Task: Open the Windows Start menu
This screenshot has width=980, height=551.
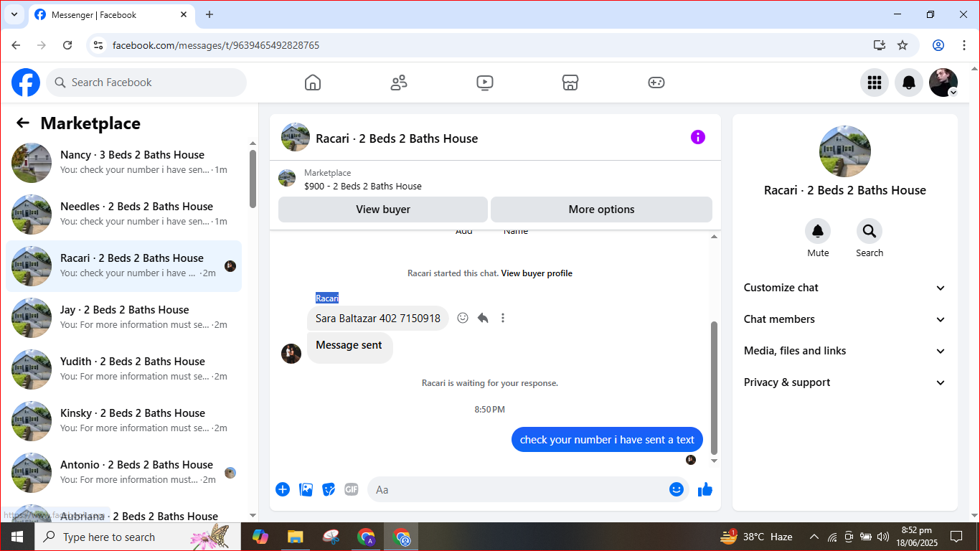Action: click(17, 537)
